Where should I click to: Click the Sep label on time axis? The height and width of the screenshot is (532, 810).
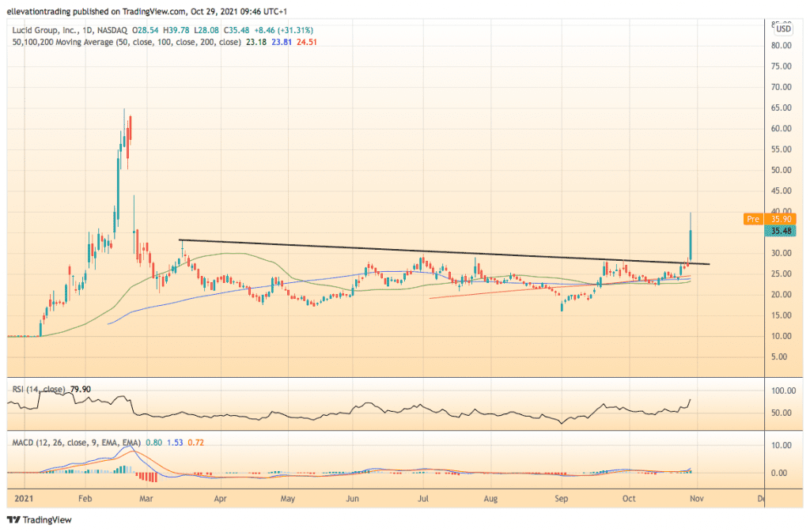561,499
